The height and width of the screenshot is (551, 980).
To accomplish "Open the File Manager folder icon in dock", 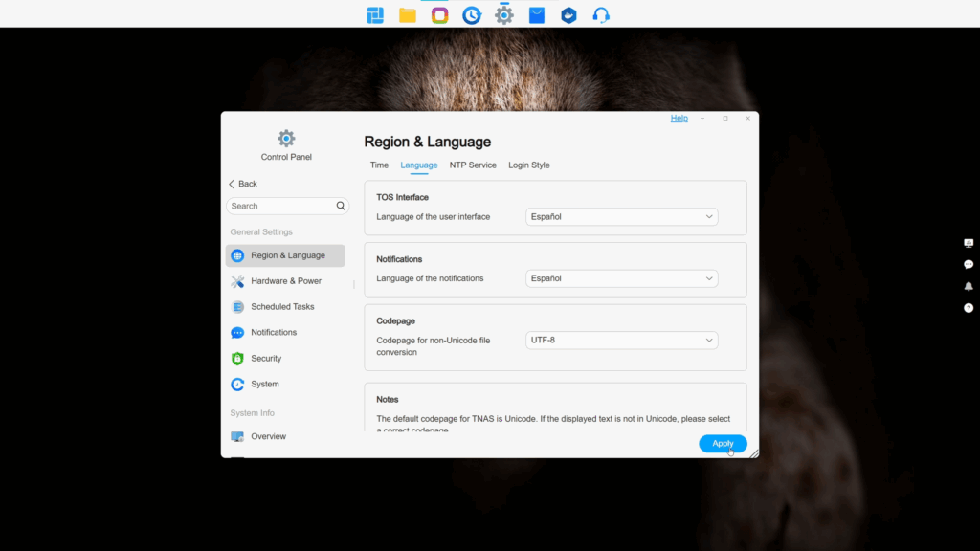I will coord(408,15).
